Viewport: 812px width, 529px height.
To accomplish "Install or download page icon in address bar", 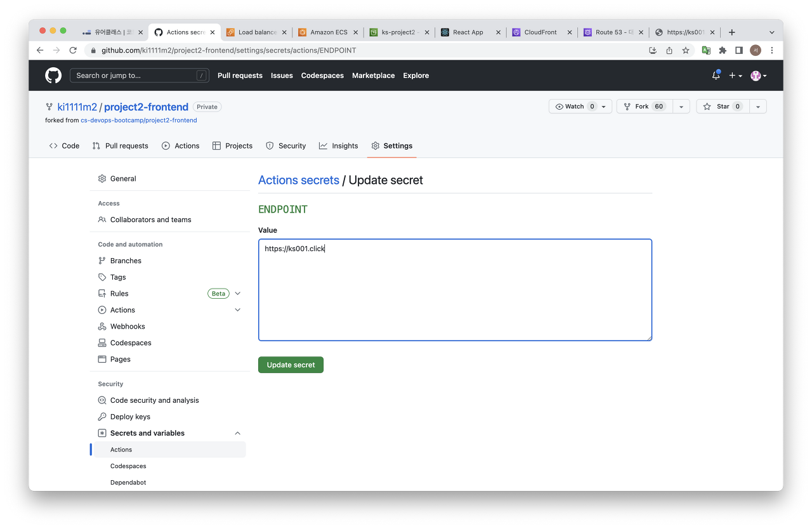I will (x=653, y=50).
